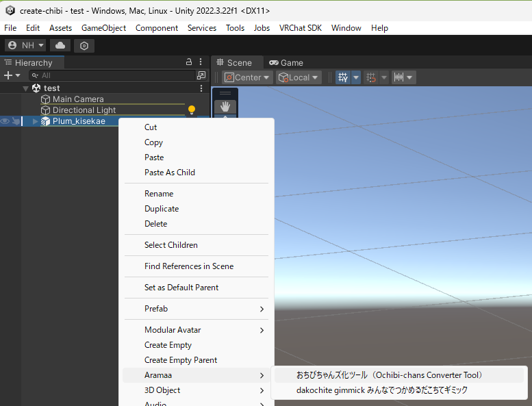
Task: Choose Cut from the context menu
Action: coord(197,127)
